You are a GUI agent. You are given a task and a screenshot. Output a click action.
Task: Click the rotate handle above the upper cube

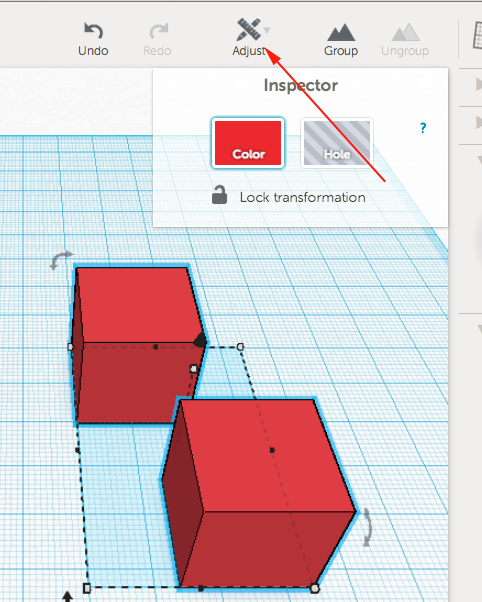tap(61, 260)
